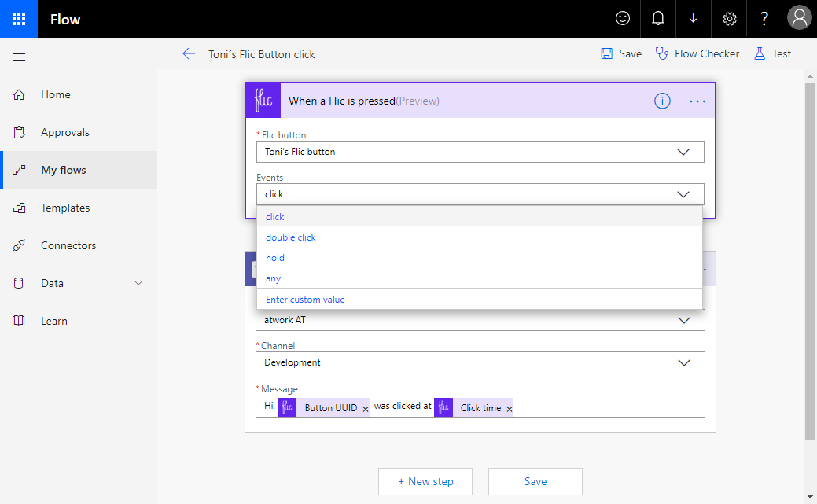Click the help question mark icon
Viewport: 817px width, 504px height.
tap(764, 19)
